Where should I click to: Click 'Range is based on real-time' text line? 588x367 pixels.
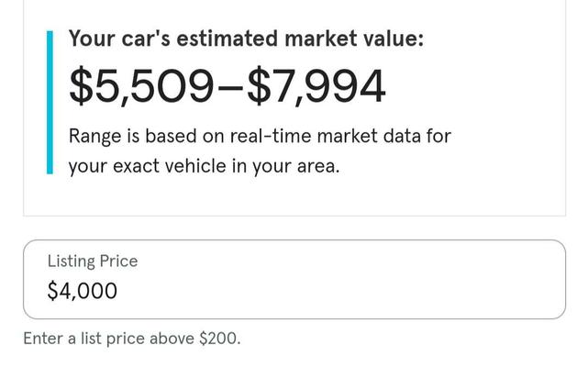(260, 137)
